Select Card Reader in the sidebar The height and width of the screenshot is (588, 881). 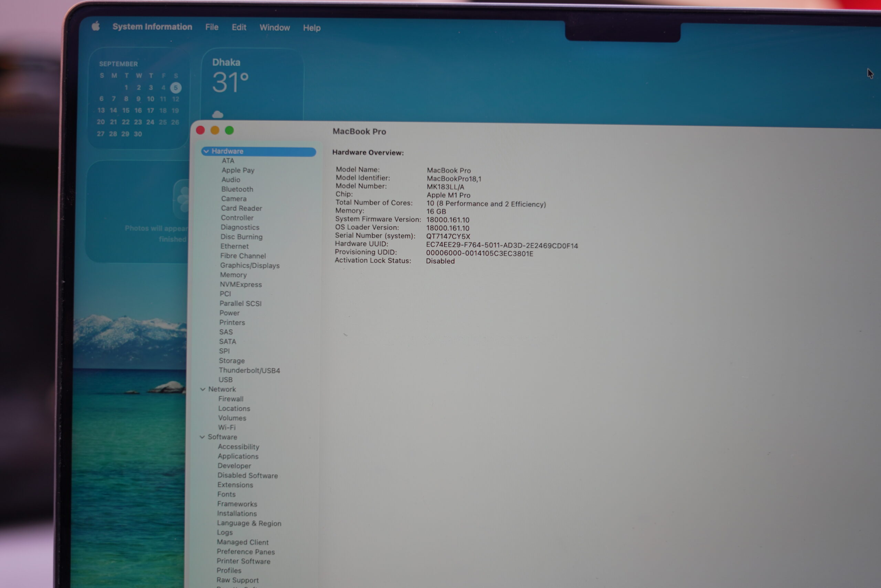pos(241,208)
